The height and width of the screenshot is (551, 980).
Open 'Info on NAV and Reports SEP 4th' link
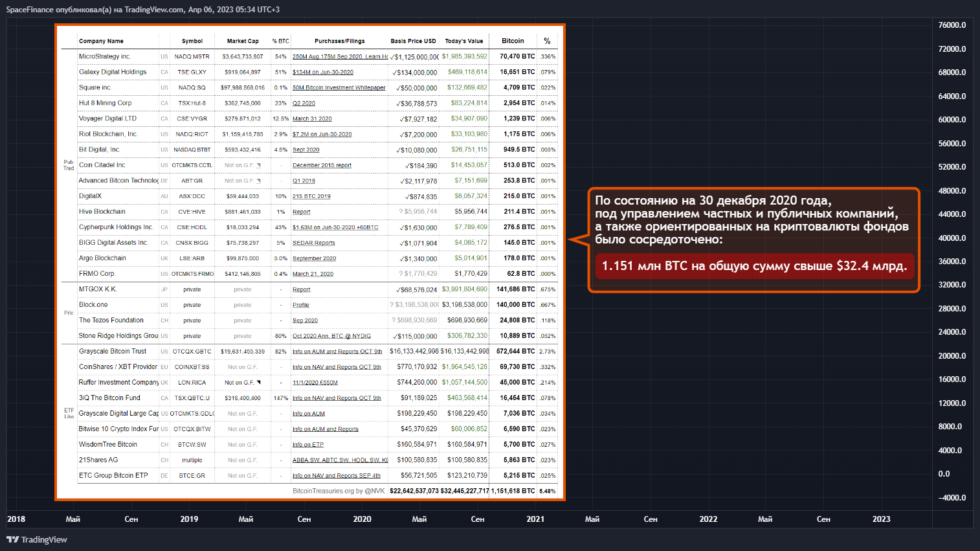pos(337,476)
